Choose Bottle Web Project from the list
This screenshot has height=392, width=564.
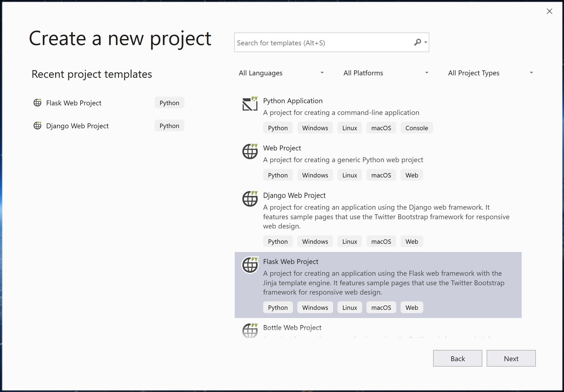pyautogui.click(x=292, y=328)
